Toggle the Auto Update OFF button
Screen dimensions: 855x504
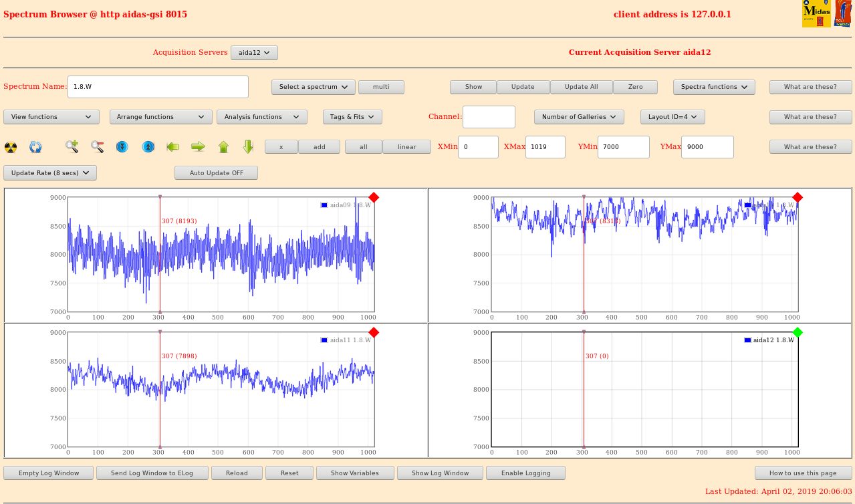click(216, 173)
